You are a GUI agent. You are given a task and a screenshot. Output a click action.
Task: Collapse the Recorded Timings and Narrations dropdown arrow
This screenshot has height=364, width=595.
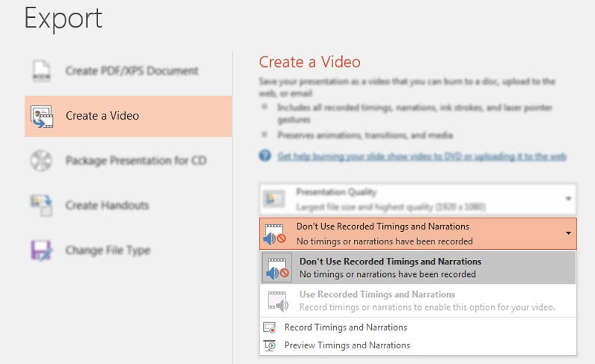tap(568, 233)
